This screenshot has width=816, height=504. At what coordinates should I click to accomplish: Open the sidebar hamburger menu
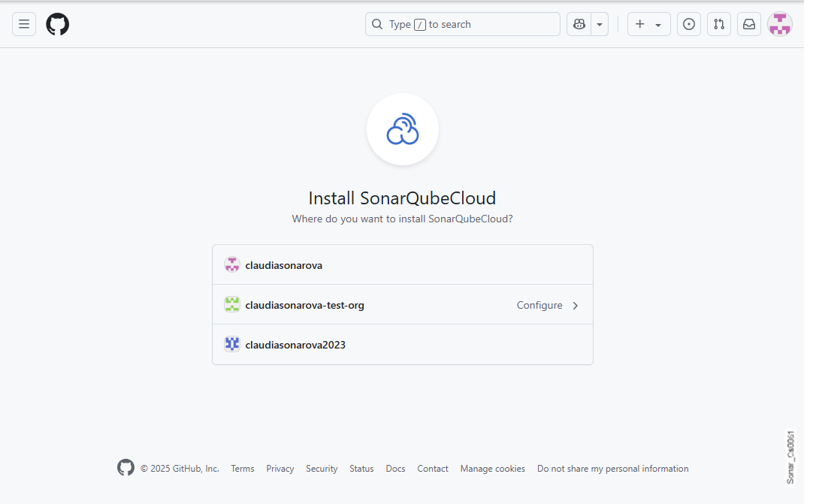click(x=24, y=24)
